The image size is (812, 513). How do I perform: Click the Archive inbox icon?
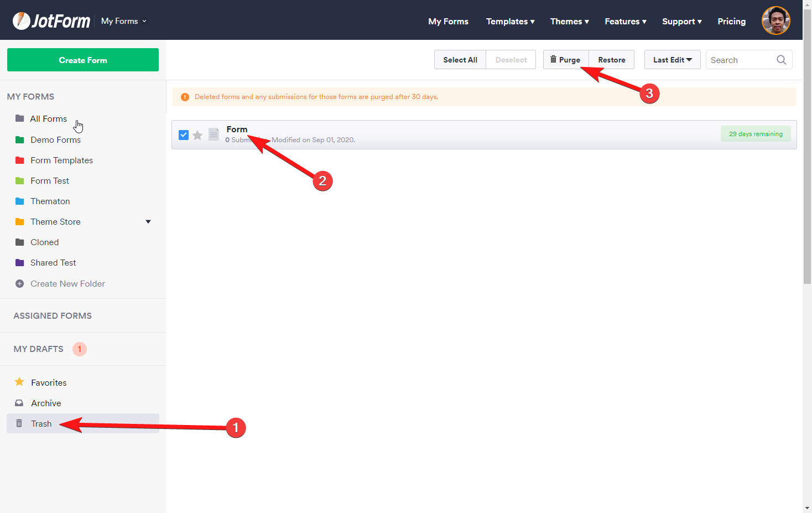[x=19, y=403]
